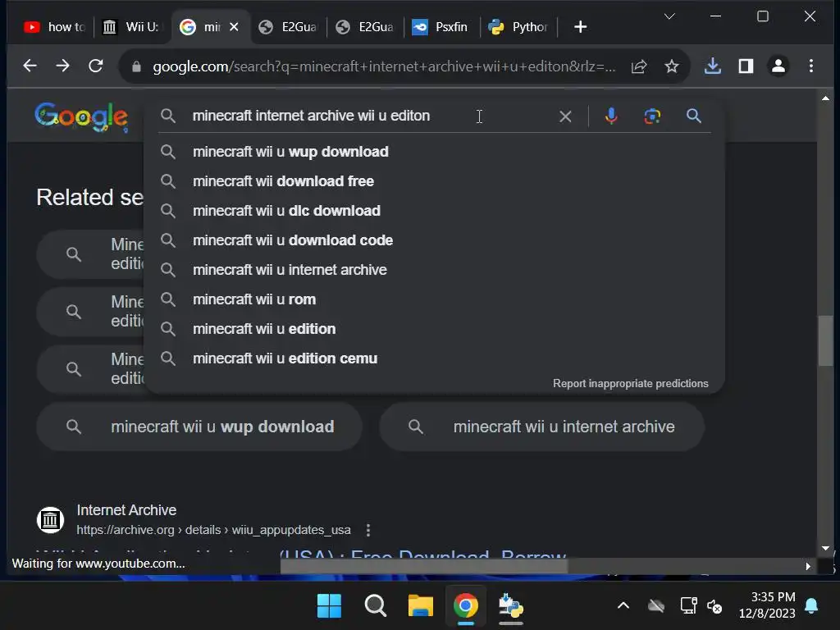Click the padlock site info icon
The height and width of the screenshot is (630, 840).
click(x=136, y=66)
